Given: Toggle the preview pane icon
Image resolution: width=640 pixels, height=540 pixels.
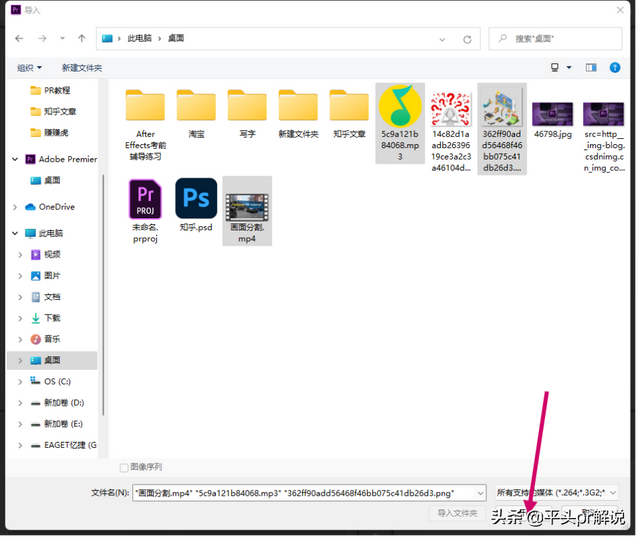Looking at the screenshot, I should [x=591, y=68].
